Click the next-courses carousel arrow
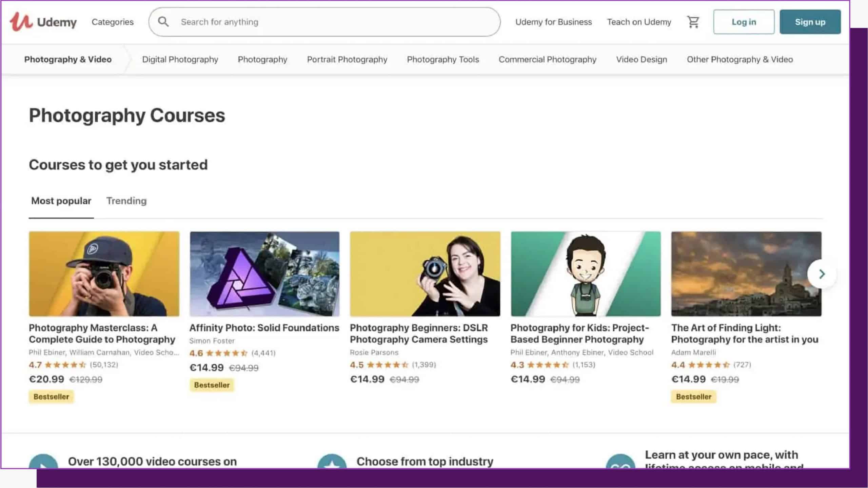868x488 pixels. pos(822,274)
